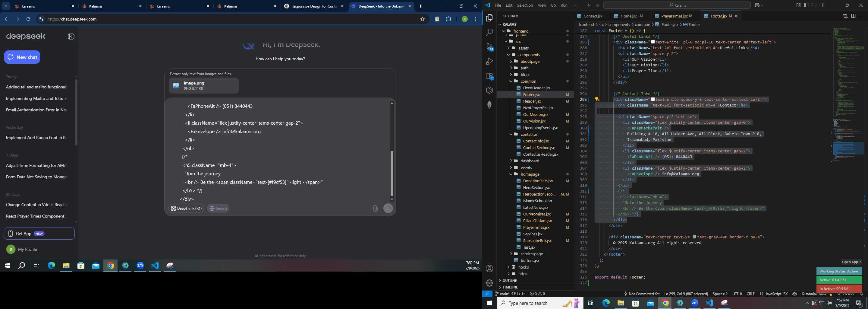Click Get App button in DeepSeek sidebar

39,234
